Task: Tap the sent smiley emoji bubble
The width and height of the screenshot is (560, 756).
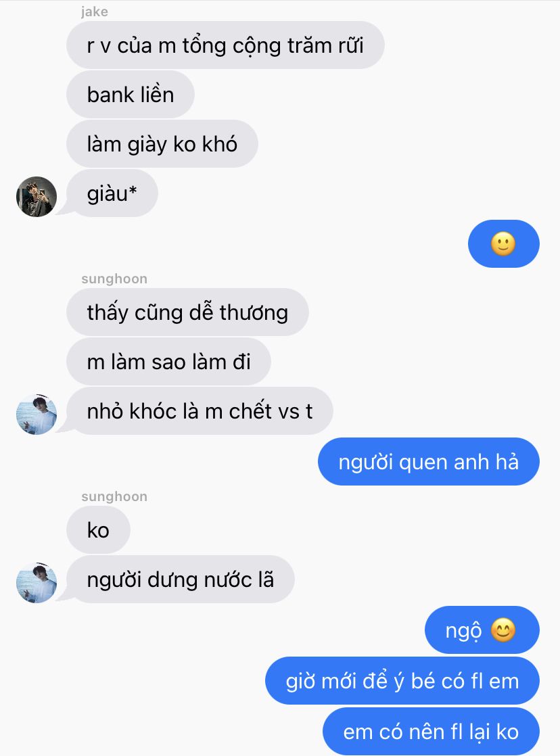Action: pos(504,244)
